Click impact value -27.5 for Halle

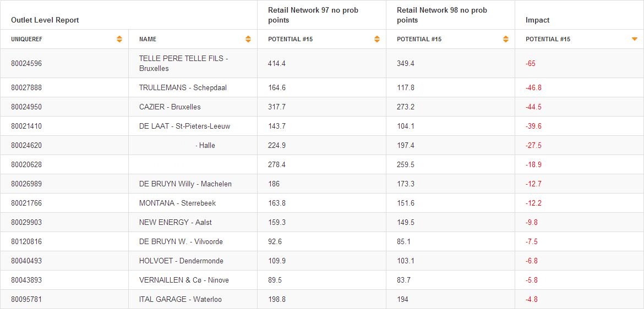coord(533,146)
